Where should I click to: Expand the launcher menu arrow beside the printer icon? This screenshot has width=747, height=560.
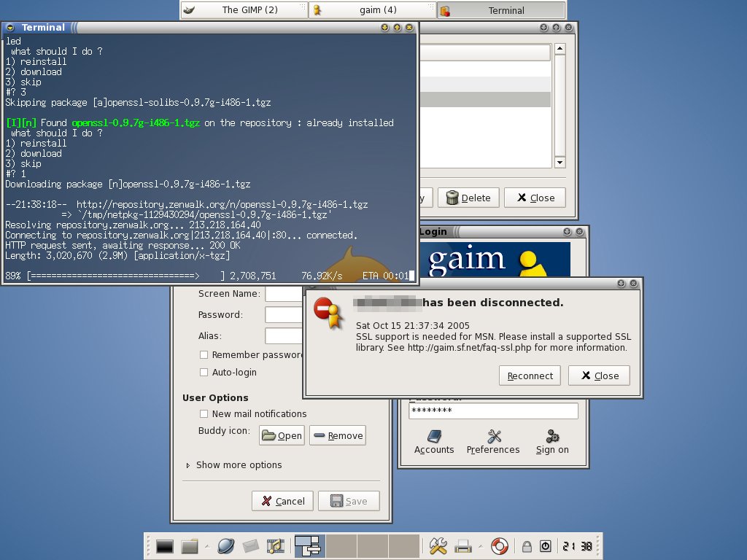click(x=481, y=546)
